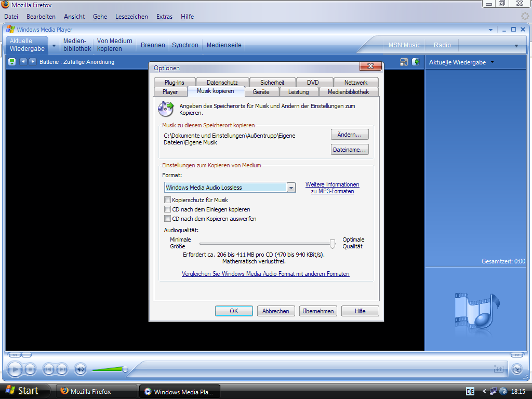Confirm the dialog with OK
The width and height of the screenshot is (532, 399).
(x=234, y=311)
